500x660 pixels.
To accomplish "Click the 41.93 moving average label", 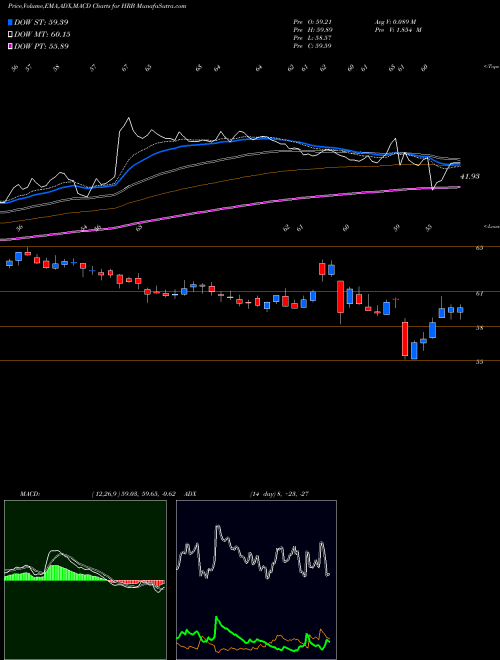I will click(470, 176).
